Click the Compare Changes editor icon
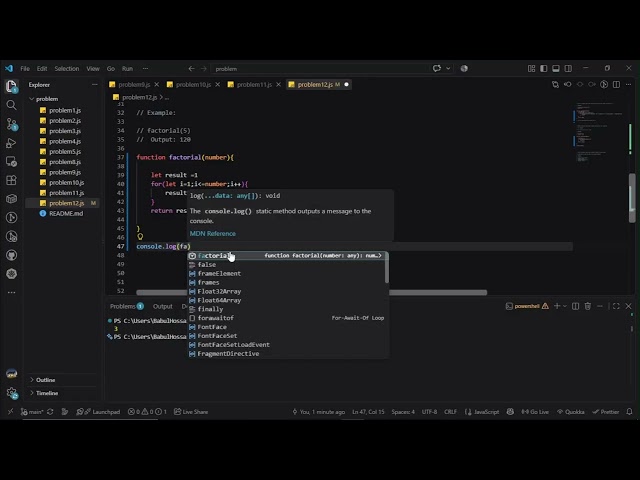 point(555,84)
